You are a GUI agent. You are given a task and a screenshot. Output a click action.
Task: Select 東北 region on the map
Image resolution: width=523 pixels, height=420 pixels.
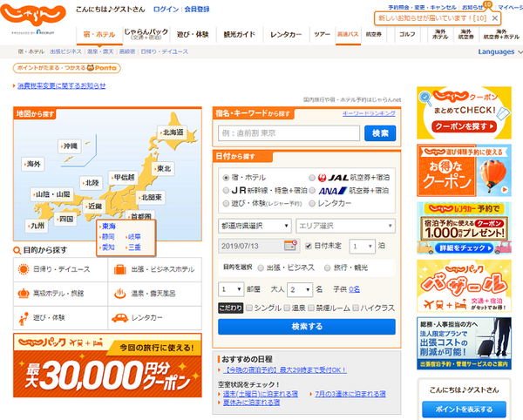(x=163, y=169)
